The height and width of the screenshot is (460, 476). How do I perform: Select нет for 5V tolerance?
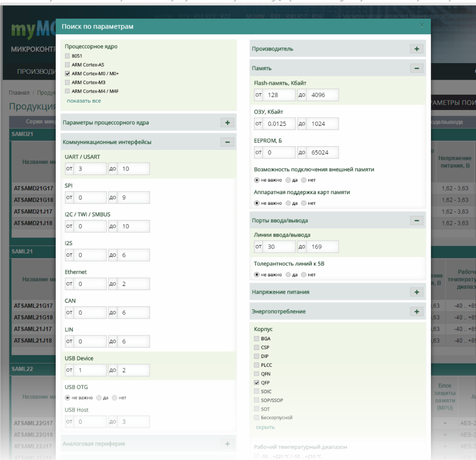tap(304, 274)
